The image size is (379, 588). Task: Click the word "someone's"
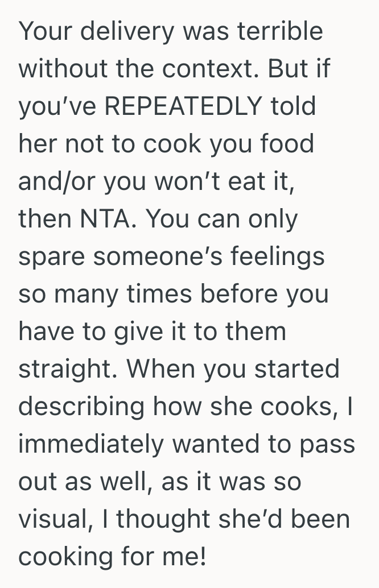click(153, 256)
